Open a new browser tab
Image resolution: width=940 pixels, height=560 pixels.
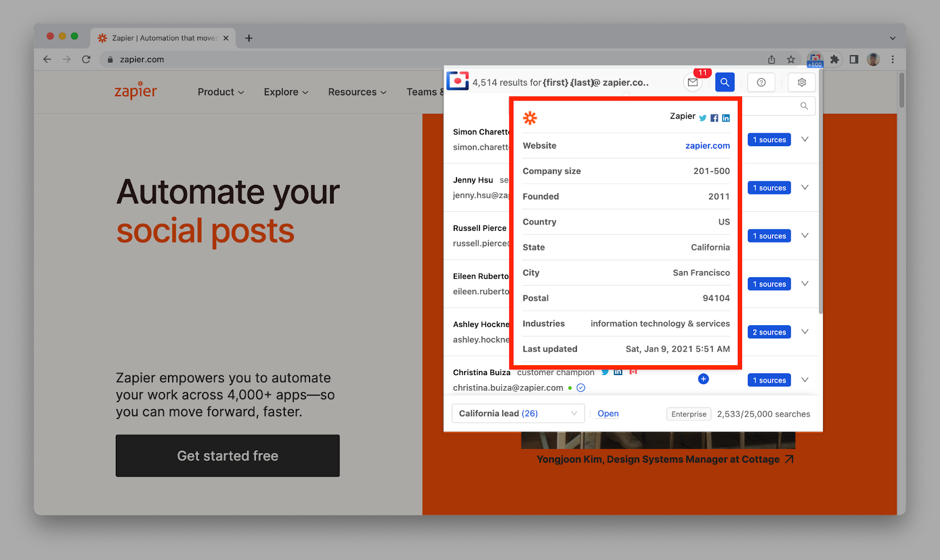pyautogui.click(x=249, y=38)
